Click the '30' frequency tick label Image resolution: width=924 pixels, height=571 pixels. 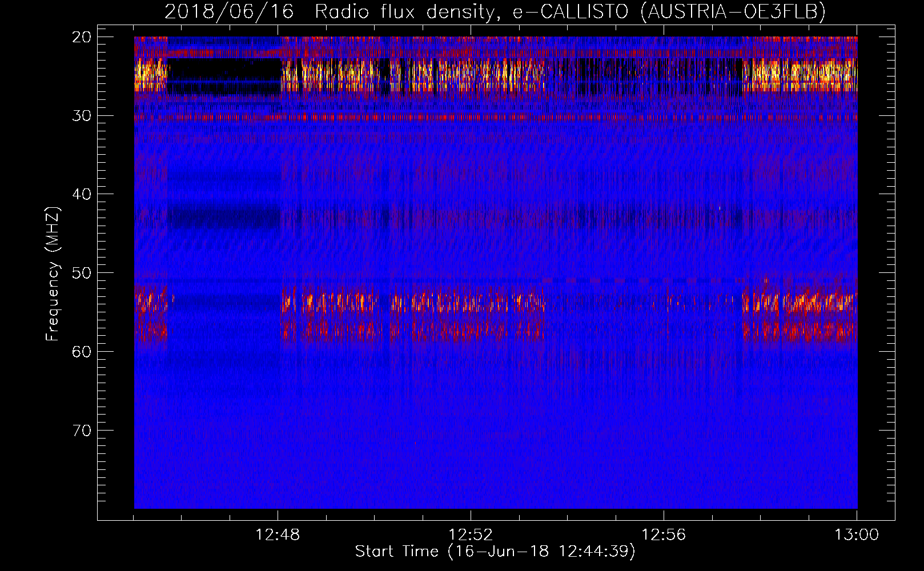click(x=82, y=116)
